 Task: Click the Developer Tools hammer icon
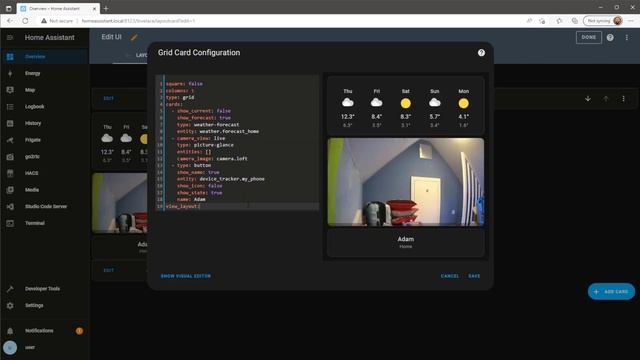[10, 289]
